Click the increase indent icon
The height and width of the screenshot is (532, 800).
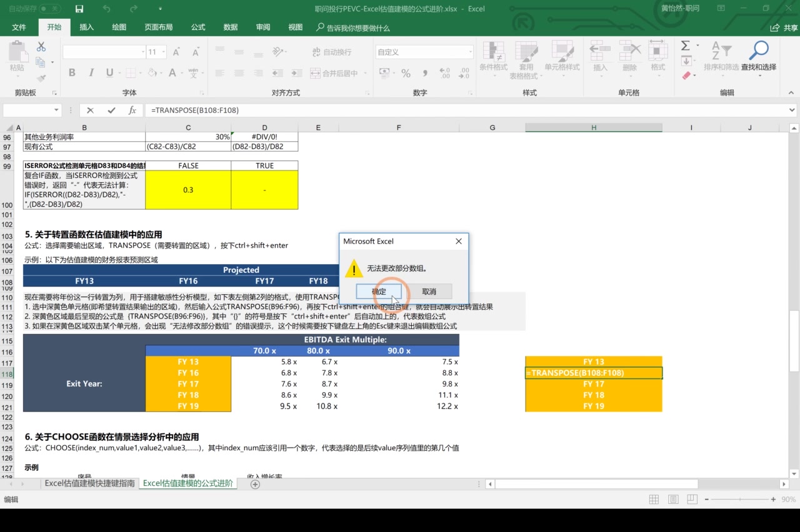pos(296,73)
